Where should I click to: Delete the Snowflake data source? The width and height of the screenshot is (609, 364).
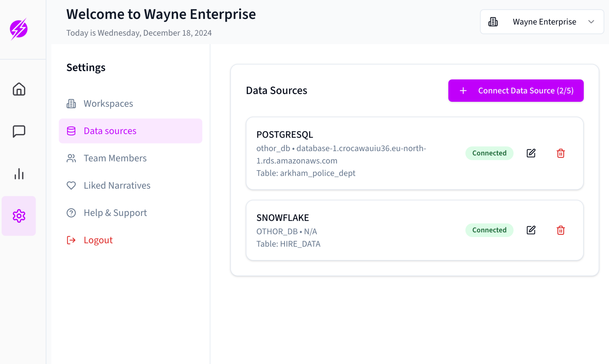click(x=561, y=230)
